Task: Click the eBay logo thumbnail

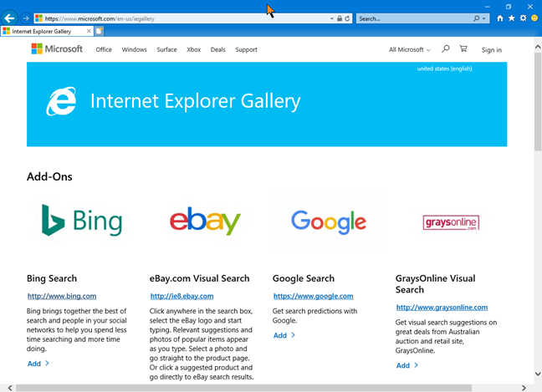Action: pos(205,221)
